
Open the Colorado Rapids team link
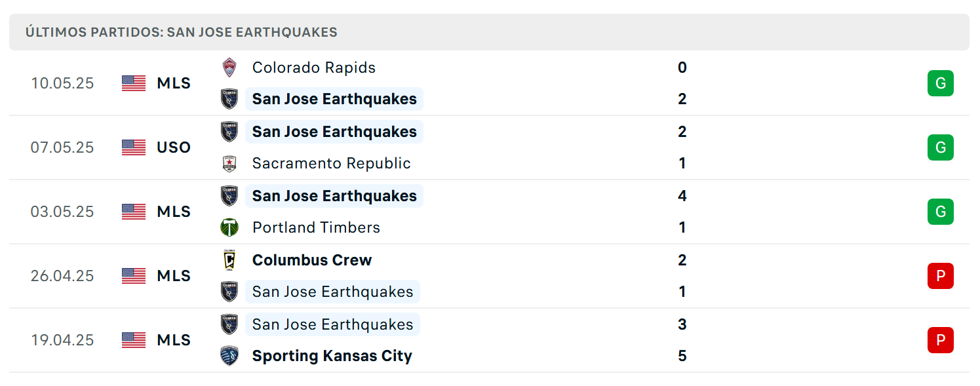tap(314, 68)
